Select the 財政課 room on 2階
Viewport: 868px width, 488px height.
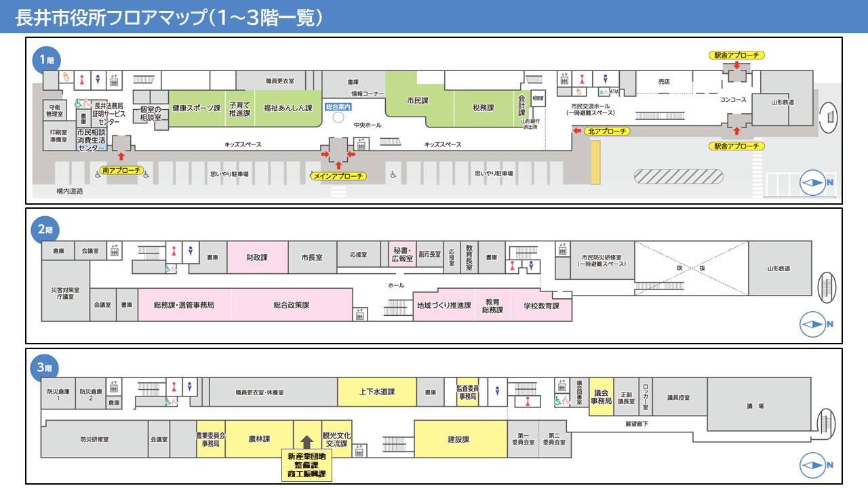(257, 258)
